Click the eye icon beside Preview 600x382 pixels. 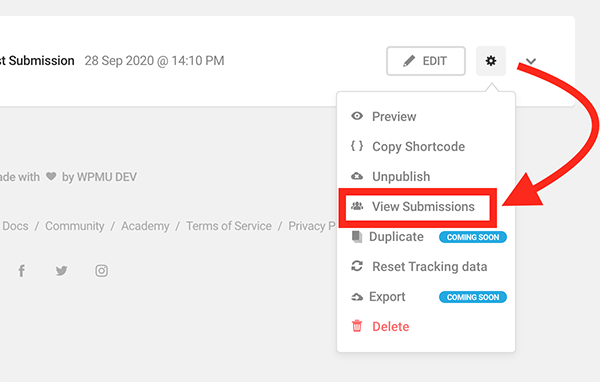click(x=357, y=116)
